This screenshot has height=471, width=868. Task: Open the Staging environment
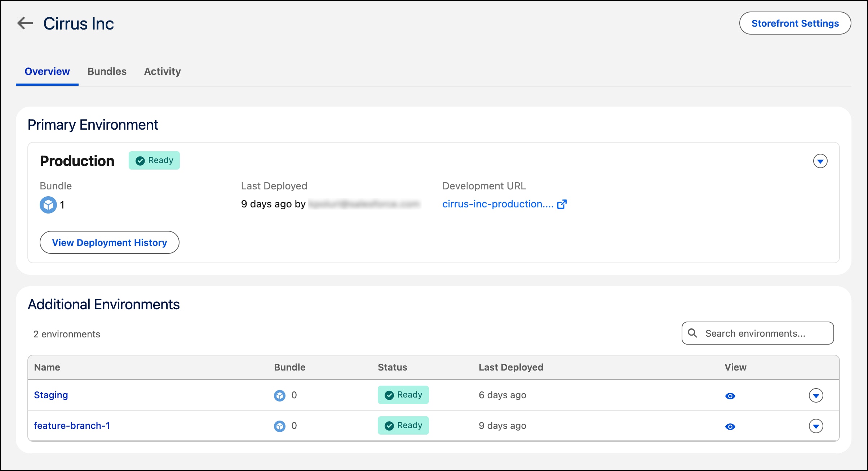(x=51, y=395)
